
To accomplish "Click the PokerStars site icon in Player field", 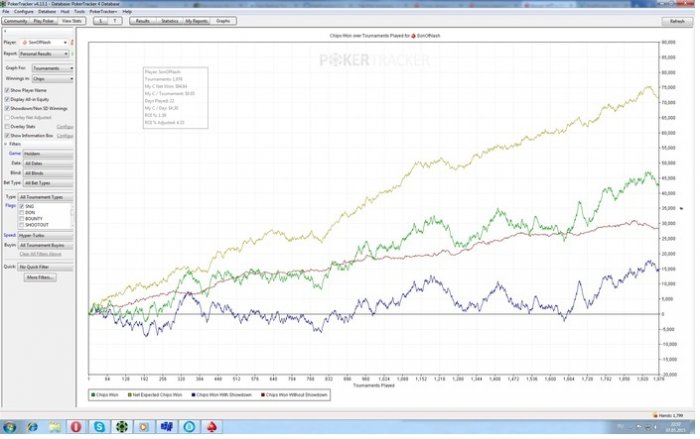I will pos(25,42).
